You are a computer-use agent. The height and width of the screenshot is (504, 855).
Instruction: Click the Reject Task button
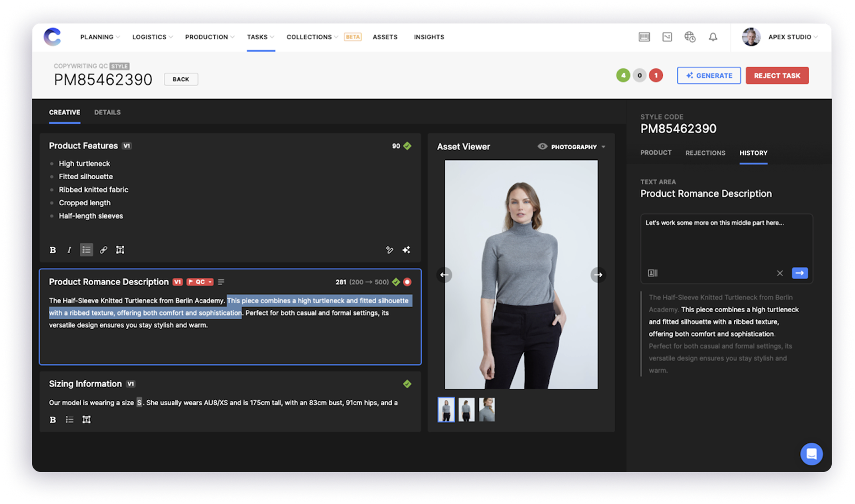pyautogui.click(x=777, y=76)
